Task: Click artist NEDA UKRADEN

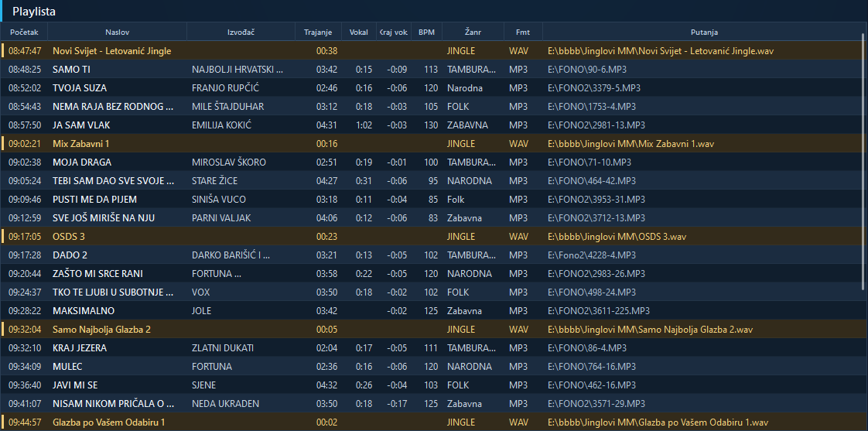Action: pyautogui.click(x=225, y=403)
